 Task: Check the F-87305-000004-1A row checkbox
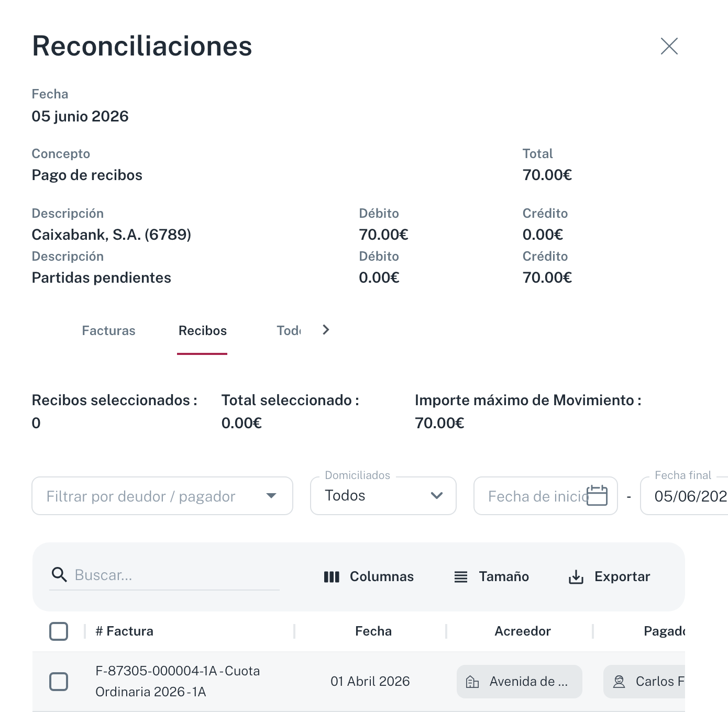coord(59,682)
